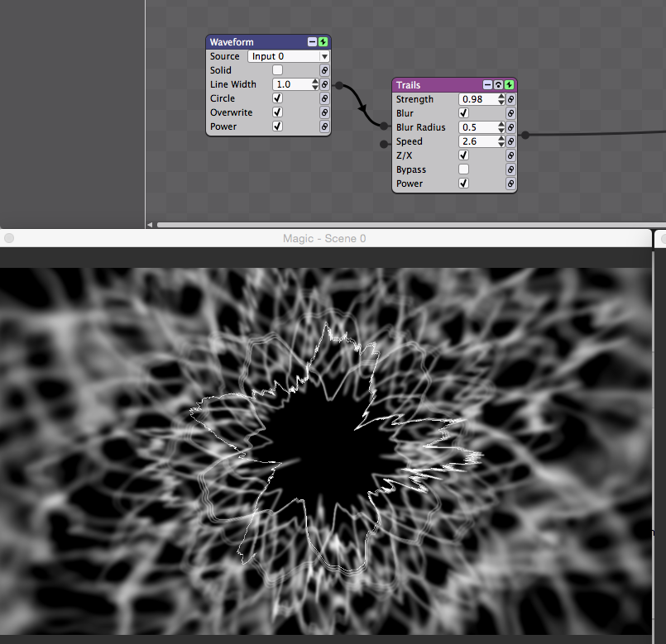Click the Speed value field 2.6

tap(478, 141)
